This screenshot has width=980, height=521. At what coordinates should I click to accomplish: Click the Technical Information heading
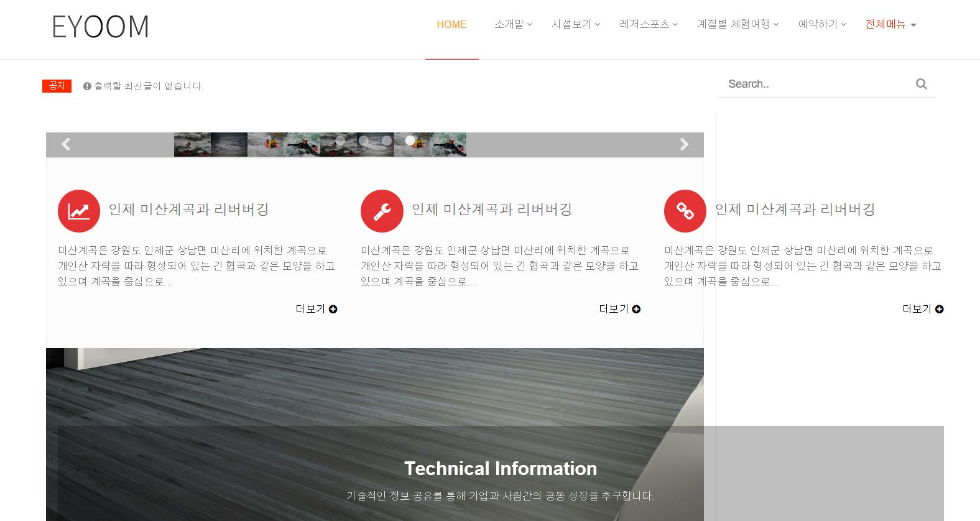point(501,468)
